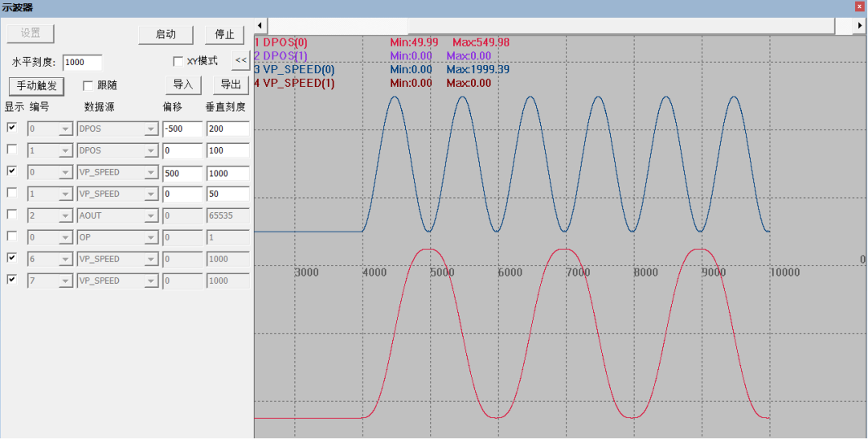Click the legend label "3 VP_SPEED(0)"
Image resolution: width=868 pixels, height=439 pixels.
[294, 70]
